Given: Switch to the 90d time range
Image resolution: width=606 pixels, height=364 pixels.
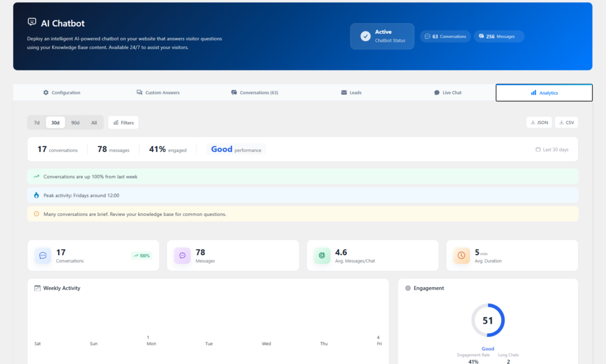Looking at the screenshot, I should pos(75,122).
